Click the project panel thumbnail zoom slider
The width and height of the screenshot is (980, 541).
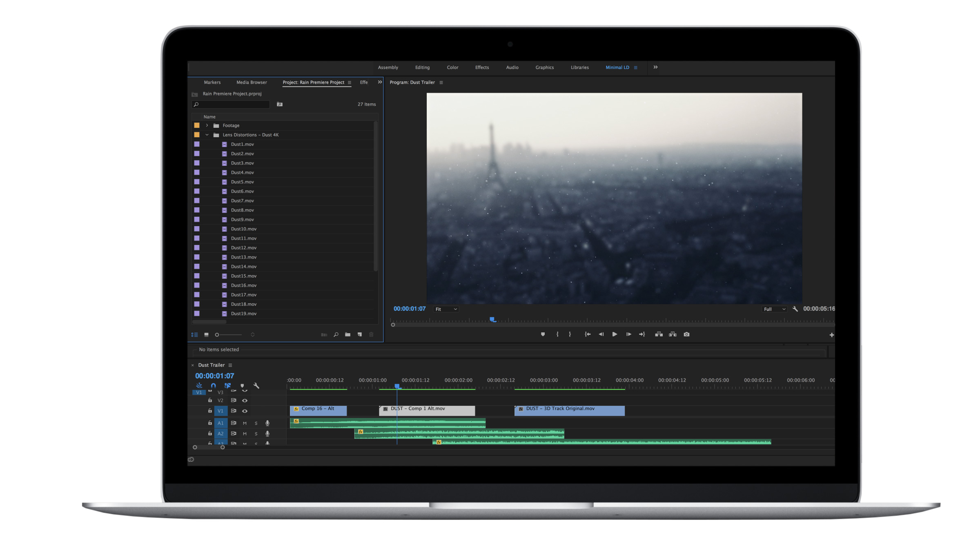coord(229,335)
